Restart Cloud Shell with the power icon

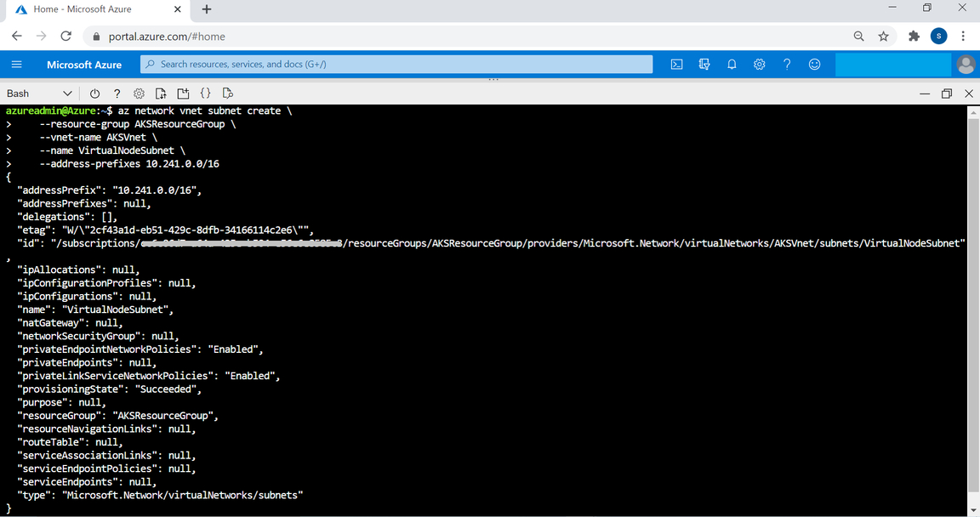(x=94, y=94)
